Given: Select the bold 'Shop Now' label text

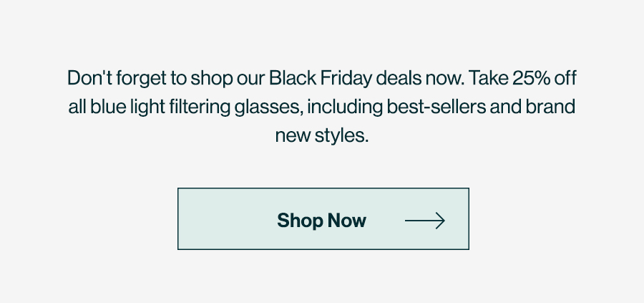Looking at the screenshot, I should 321,221.
